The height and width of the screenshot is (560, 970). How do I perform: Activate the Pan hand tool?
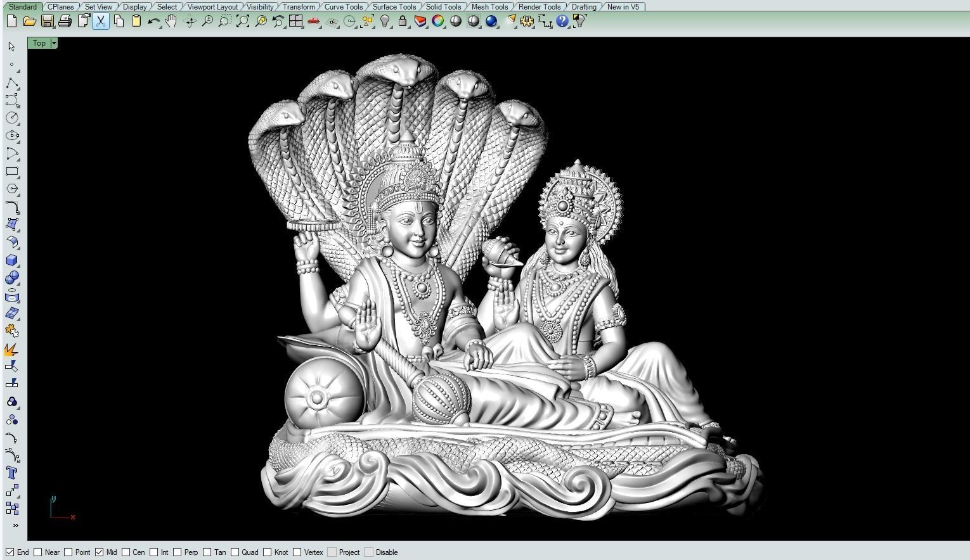coord(171,21)
